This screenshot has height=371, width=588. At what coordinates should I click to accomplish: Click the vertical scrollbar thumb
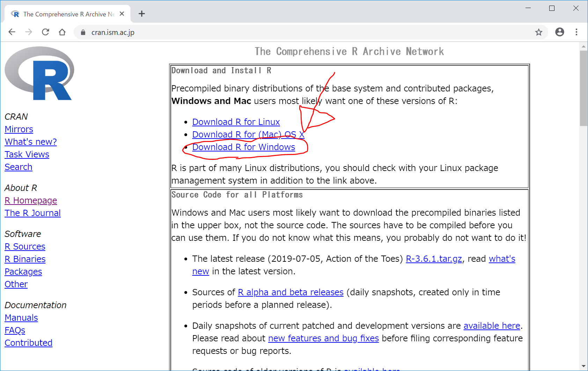[583, 88]
